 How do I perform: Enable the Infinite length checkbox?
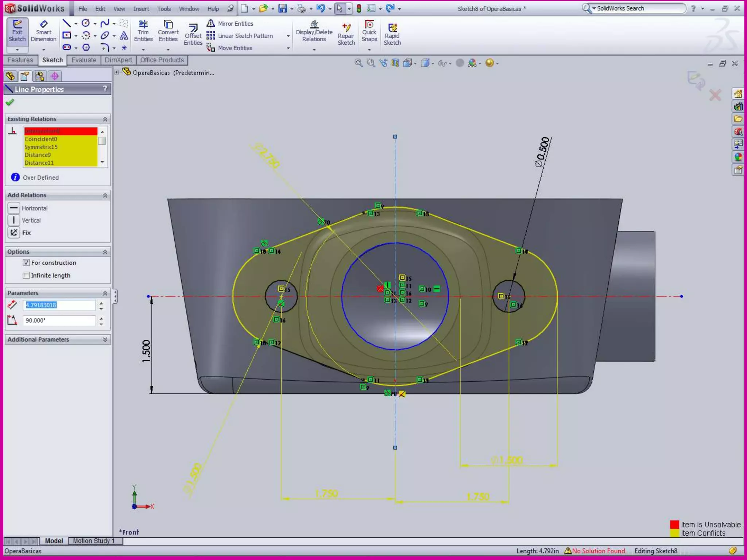point(26,275)
